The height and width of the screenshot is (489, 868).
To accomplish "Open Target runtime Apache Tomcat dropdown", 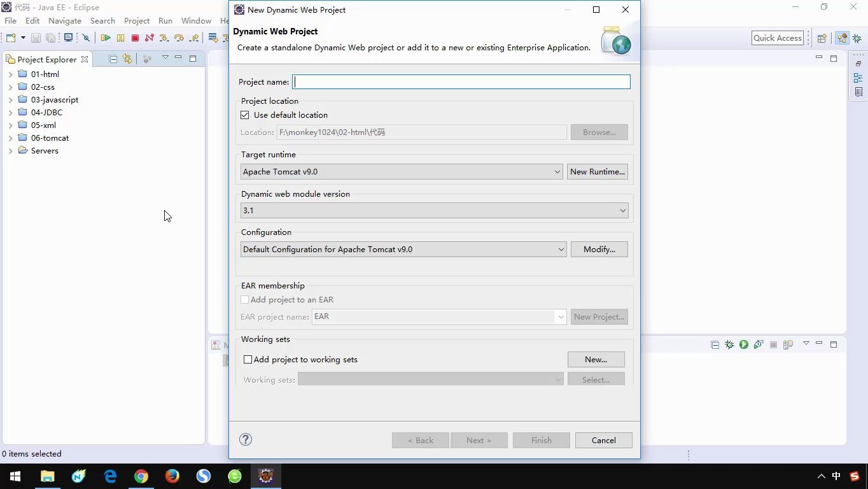I will pyautogui.click(x=402, y=172).
